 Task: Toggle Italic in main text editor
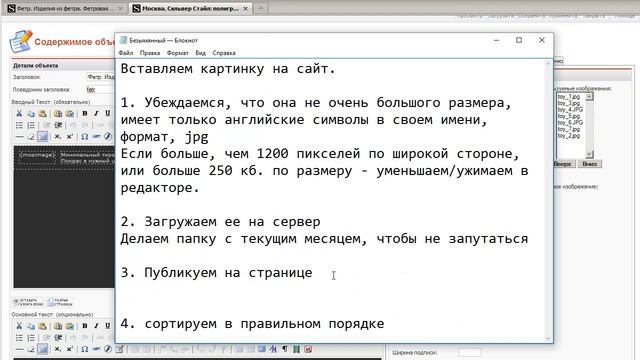click(96, 326)
